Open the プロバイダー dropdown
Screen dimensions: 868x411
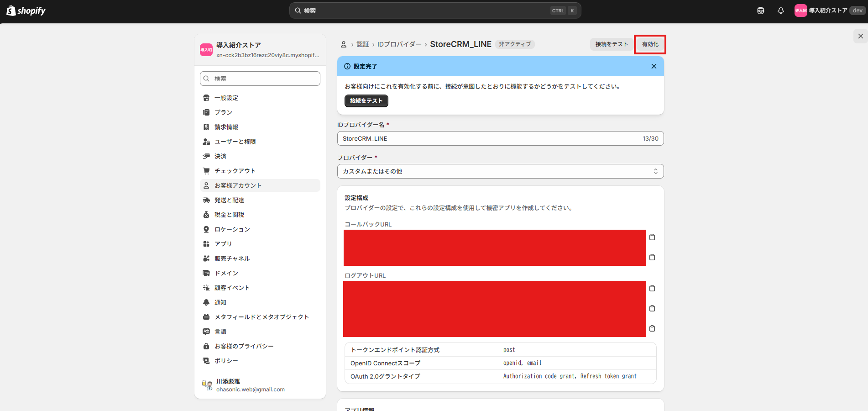pos(500,171)
